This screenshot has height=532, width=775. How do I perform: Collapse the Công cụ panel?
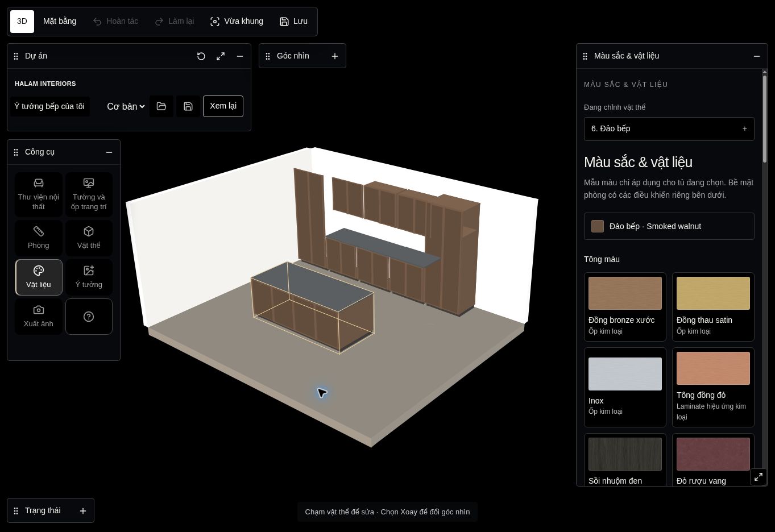tap(109, 152)
